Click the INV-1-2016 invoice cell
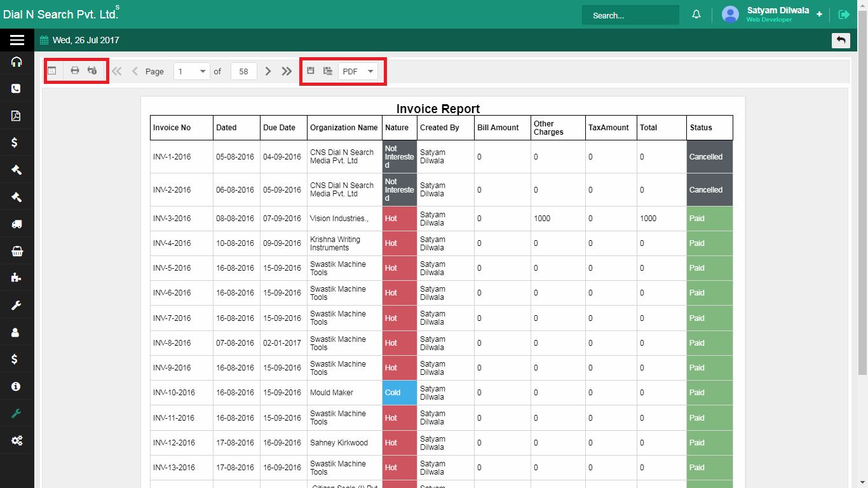868x488 pixels. 182,157
